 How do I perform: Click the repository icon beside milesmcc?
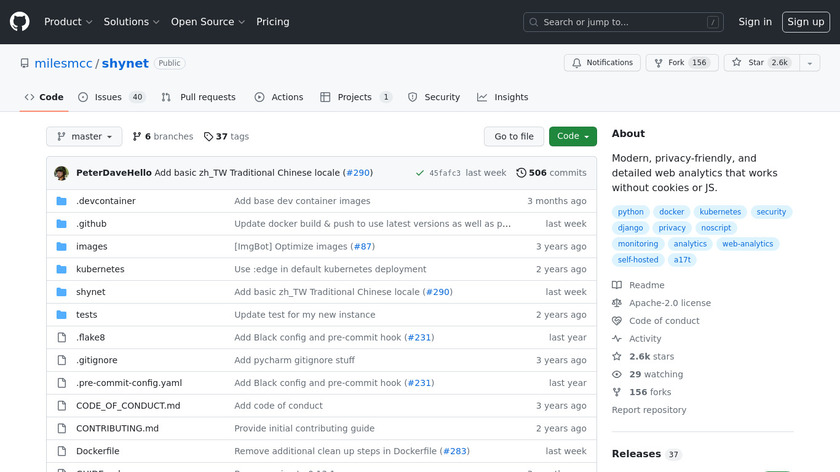[x=25, y=63]
